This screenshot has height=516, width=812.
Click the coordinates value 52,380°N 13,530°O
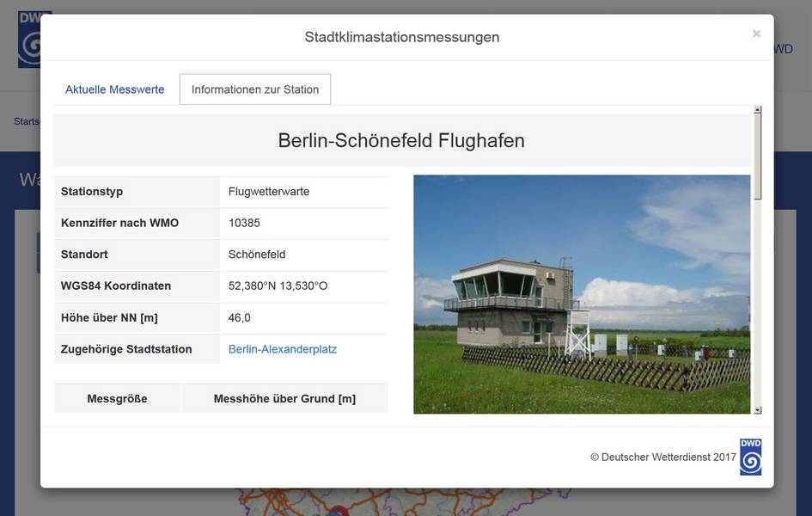tap(278, 286)
